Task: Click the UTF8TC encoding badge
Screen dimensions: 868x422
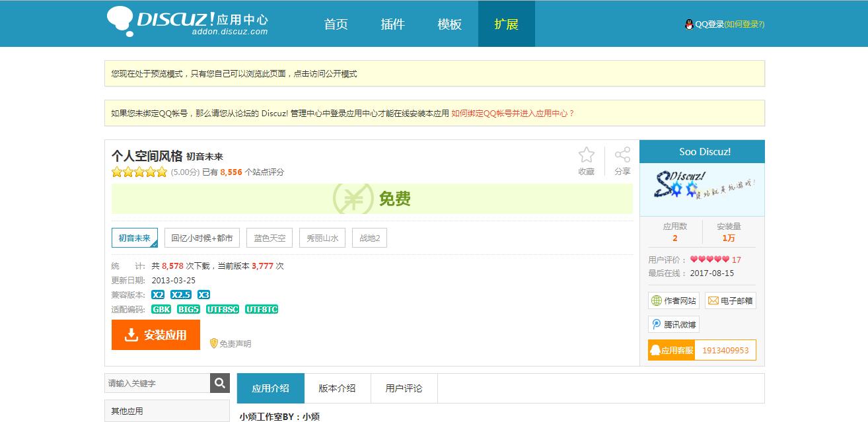Action: (262, 309)
